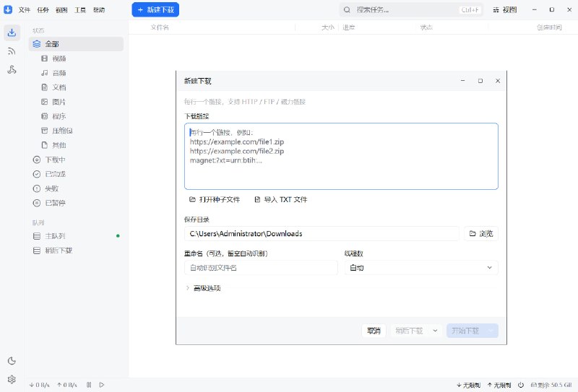Open the 任务 menu
Image resolution: width=578 pixels, height=392 pixels.
click(43, 10)
